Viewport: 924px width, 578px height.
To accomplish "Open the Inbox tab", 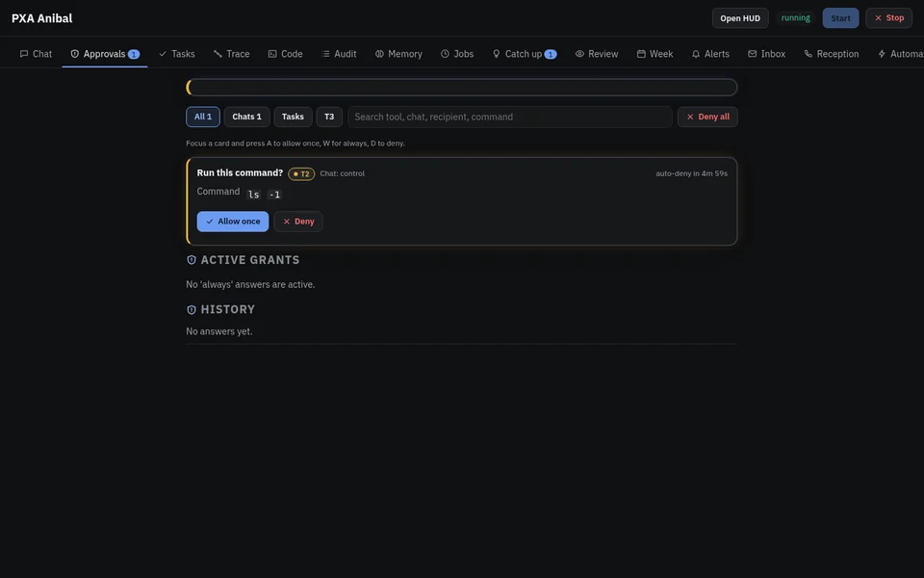I will (767, 54).
